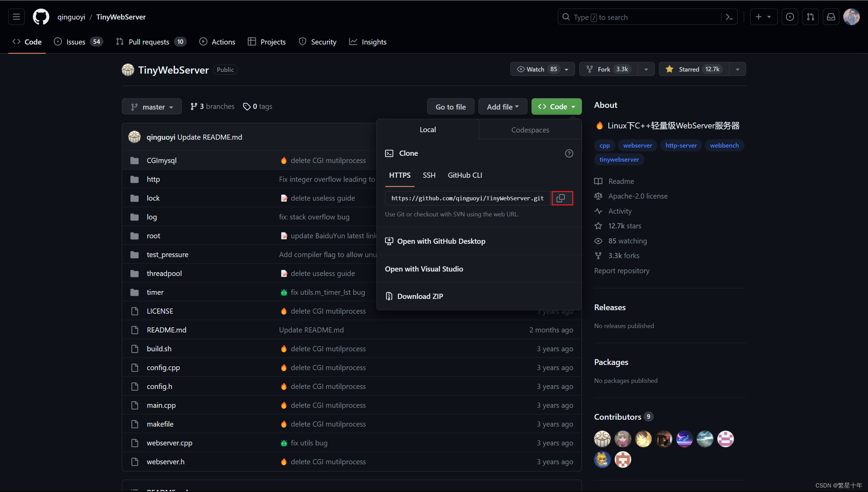Click the GitHub CLI tab toggle
This screenshot has height=492, width=868.
point(465,175)
